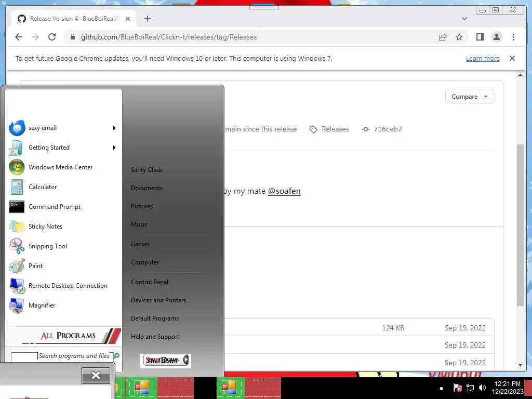Open the Paint icon
This screenshot has width=532, height=399.
tap(17, 265)
